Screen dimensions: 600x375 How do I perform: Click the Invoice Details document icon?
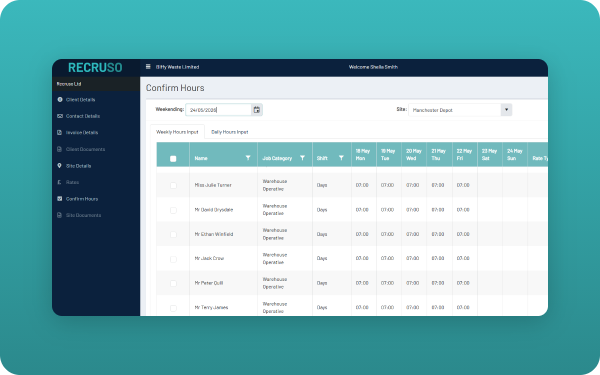59,132
